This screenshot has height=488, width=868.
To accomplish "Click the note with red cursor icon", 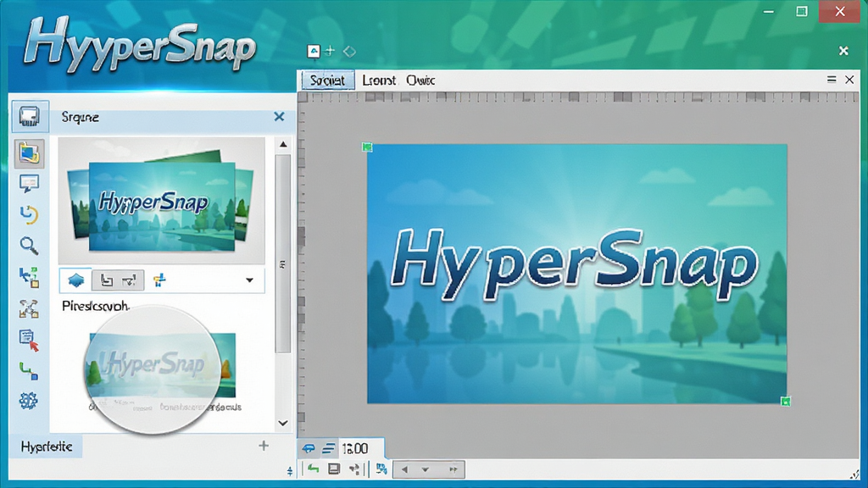I will (29, 340).
